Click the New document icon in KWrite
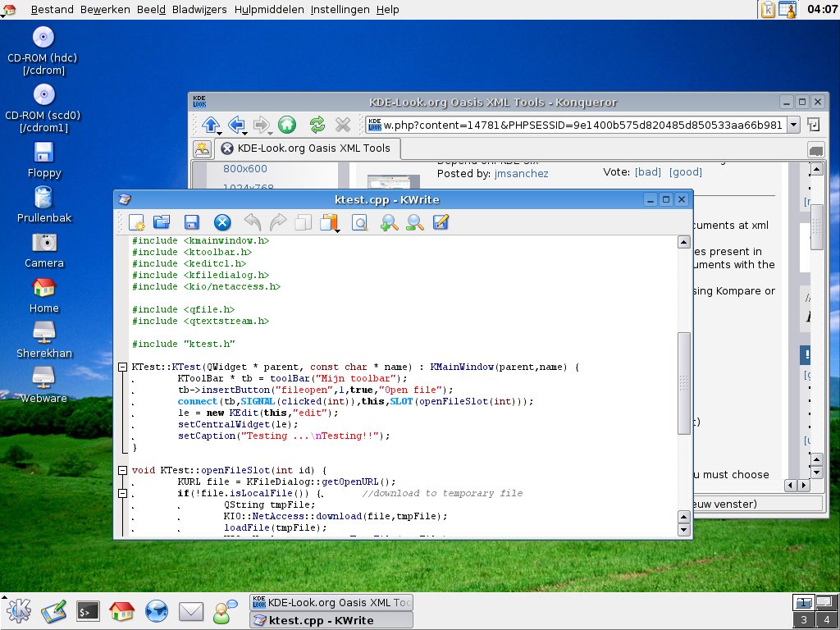This screenshot has height=630, width=840. pos(137,222)
